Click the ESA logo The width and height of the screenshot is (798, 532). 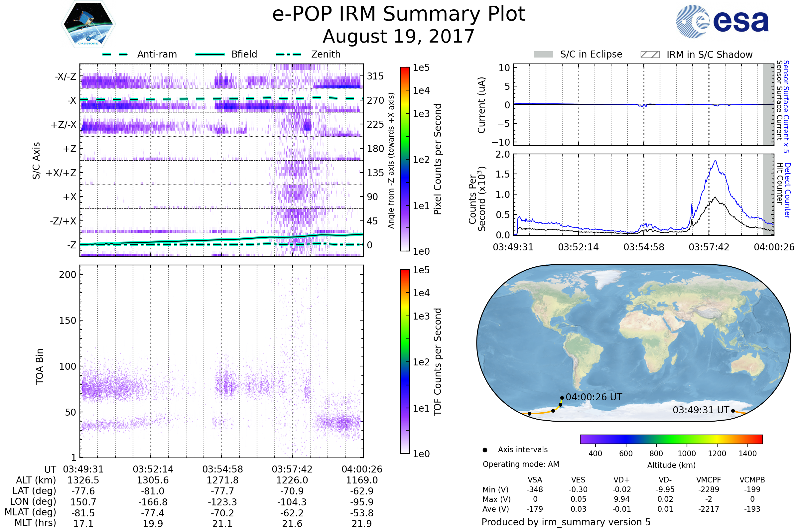[x=722, y=21]
